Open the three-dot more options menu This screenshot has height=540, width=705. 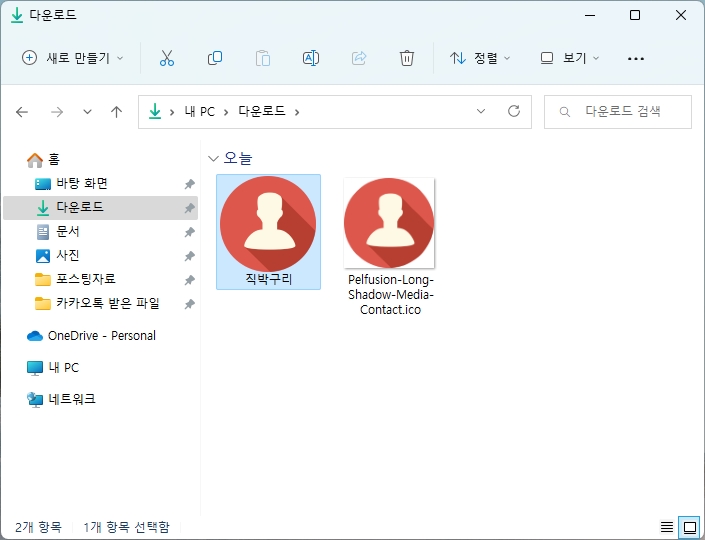pyautogui.click(x=635, y=58)
